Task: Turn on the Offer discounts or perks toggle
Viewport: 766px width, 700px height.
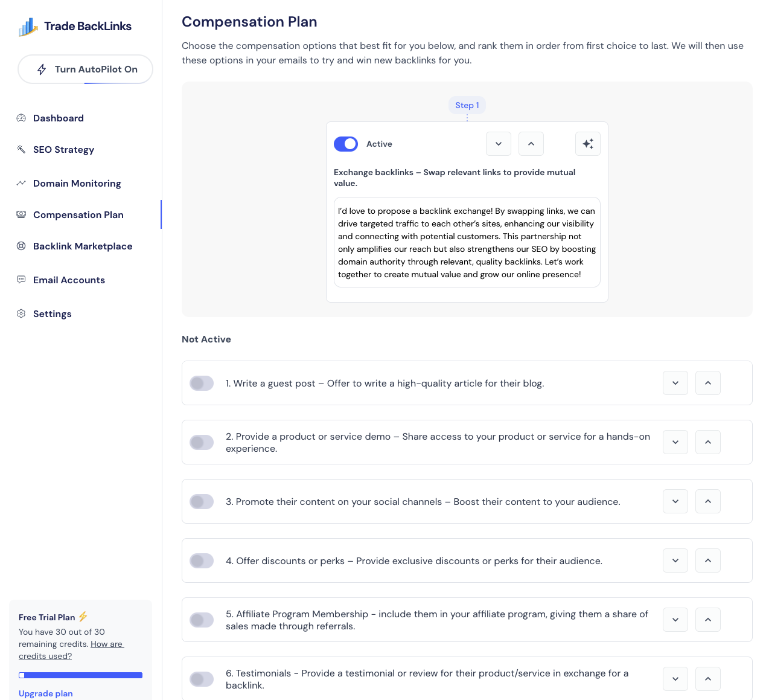Action: tap(202, 560)
